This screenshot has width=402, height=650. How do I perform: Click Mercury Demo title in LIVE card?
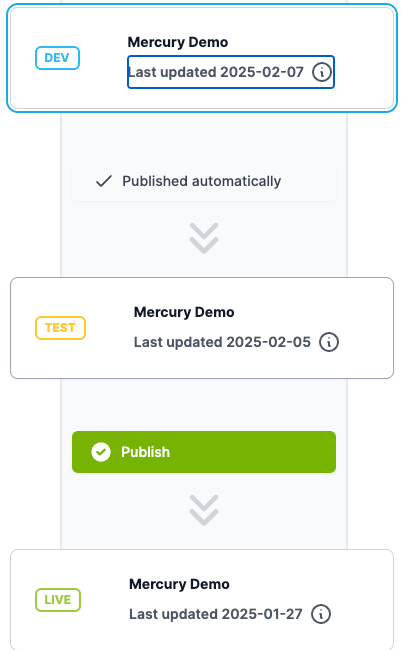pos(179,584)
